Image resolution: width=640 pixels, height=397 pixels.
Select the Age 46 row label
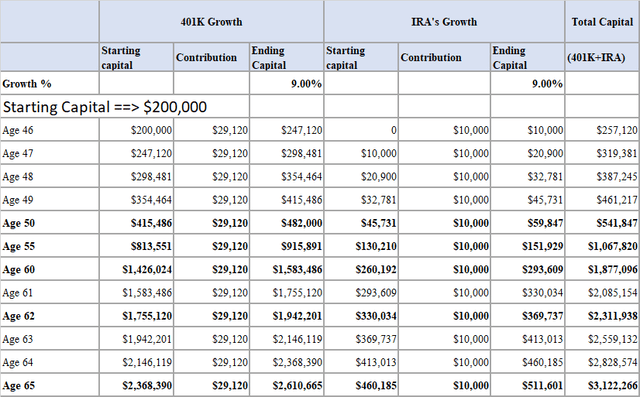click(x=49, y=130)
